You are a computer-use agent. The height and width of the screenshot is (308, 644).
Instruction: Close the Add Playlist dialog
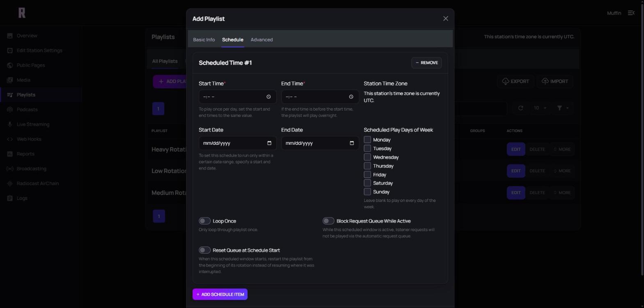[446, 19]
